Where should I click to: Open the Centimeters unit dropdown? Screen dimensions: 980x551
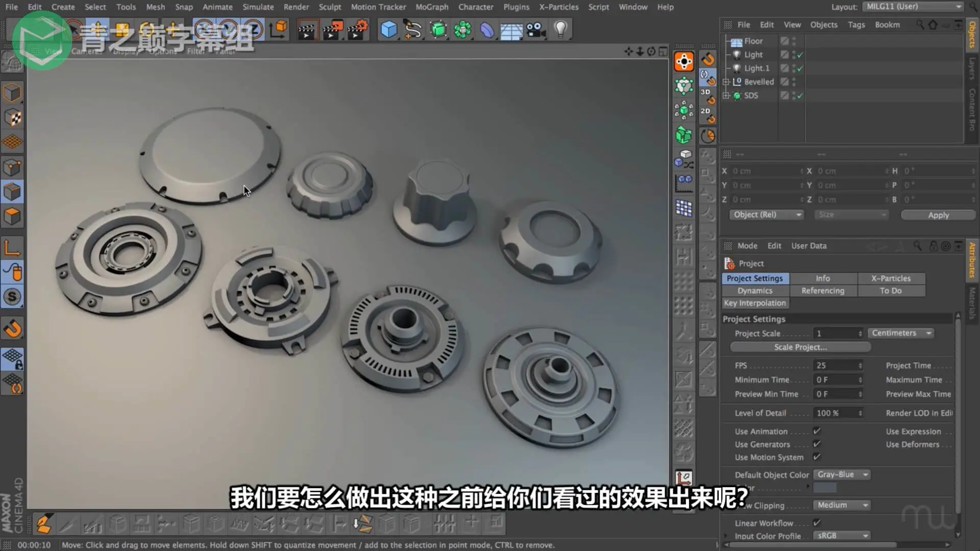pos(901,333)
